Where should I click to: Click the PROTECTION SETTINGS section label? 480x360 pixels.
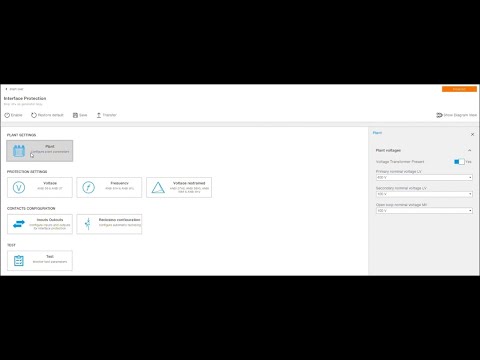point(27,172)
